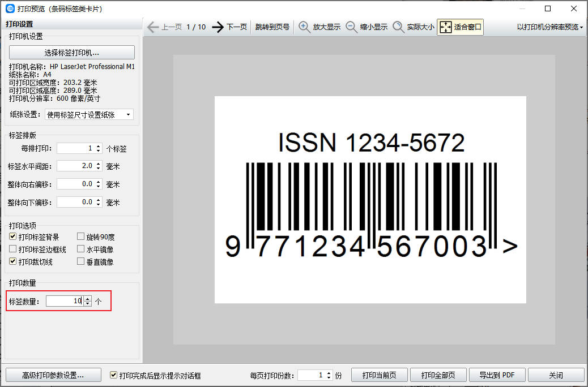Select fit to window icon
This screenshot has height=387, width=588.
coord(445,27)
